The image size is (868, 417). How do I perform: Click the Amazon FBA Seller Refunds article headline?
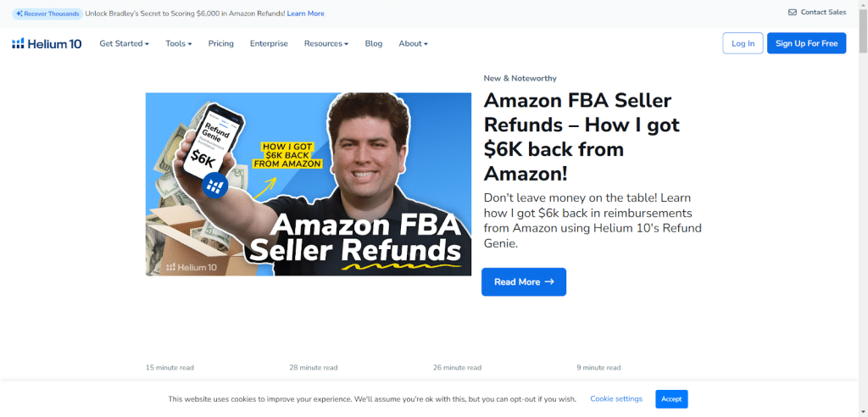click(x=581, y=137)
